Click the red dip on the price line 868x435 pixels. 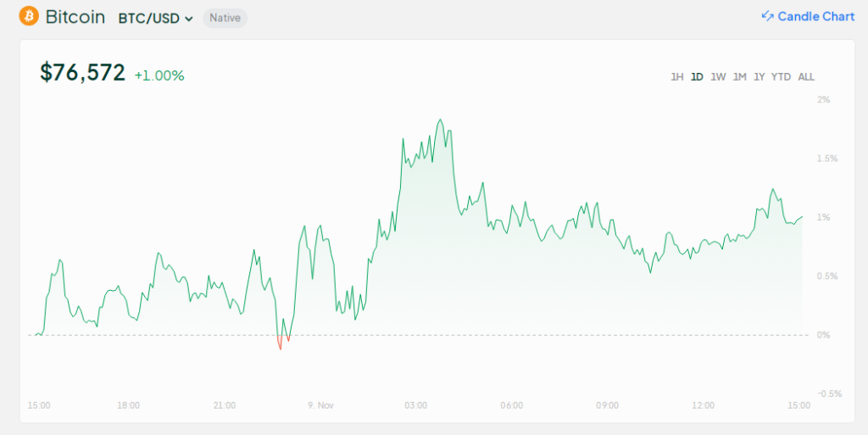tap(280, 343)
